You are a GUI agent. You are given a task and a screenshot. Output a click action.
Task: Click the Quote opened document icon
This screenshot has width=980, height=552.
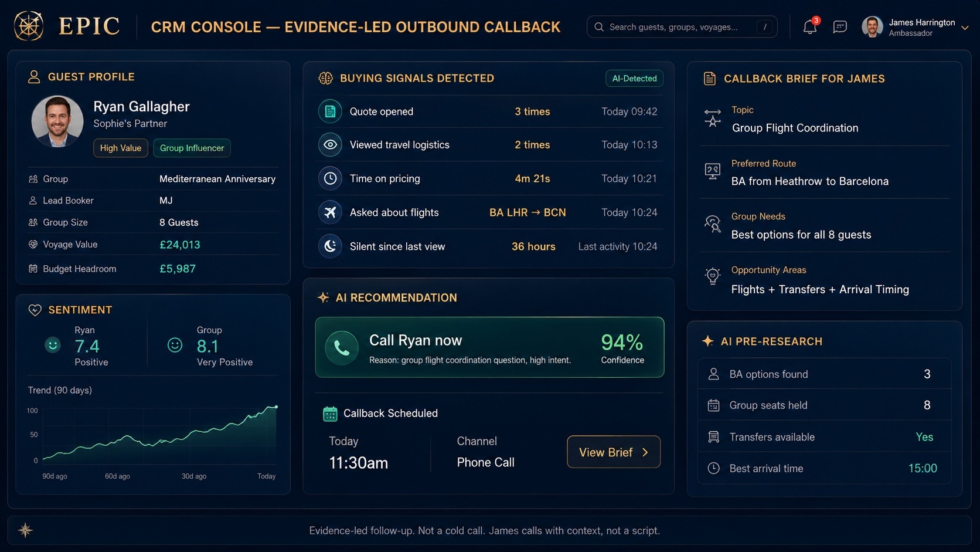[x=330, y=111]
